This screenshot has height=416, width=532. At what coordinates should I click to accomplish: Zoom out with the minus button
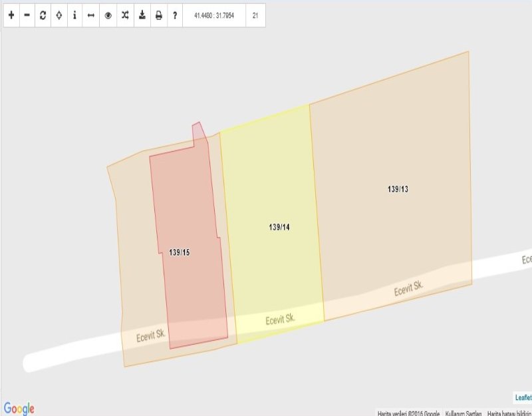click(27, 15)
